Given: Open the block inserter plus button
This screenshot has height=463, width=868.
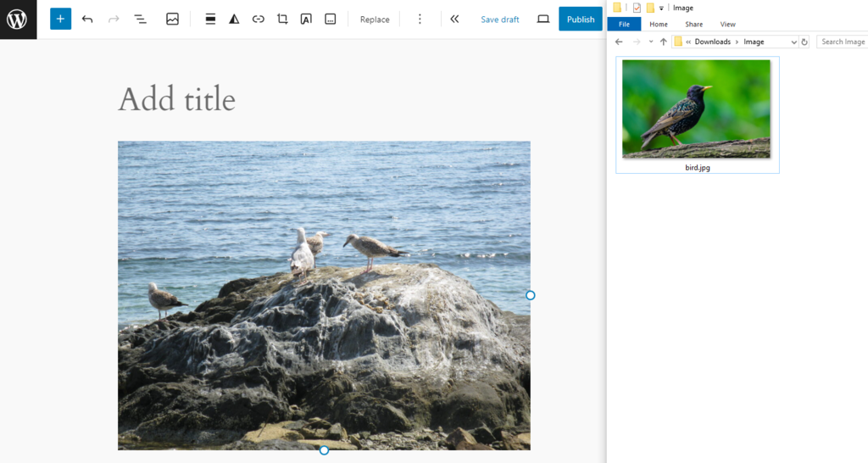Looking at the screenshot, I should tap(60, 19).
